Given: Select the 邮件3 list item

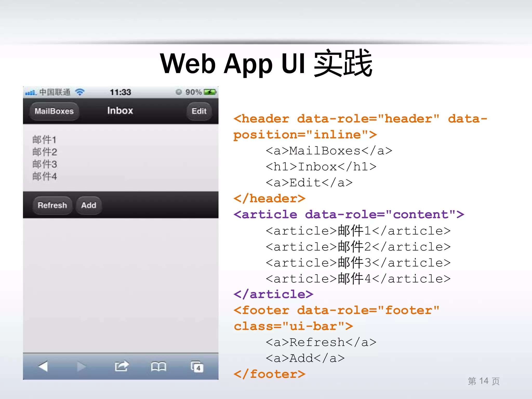Looking at the screenshot, I should click(45, 164).
